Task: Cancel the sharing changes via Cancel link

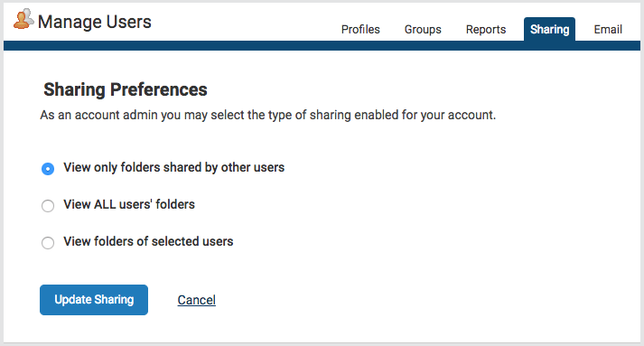Action: click(196, 300)
